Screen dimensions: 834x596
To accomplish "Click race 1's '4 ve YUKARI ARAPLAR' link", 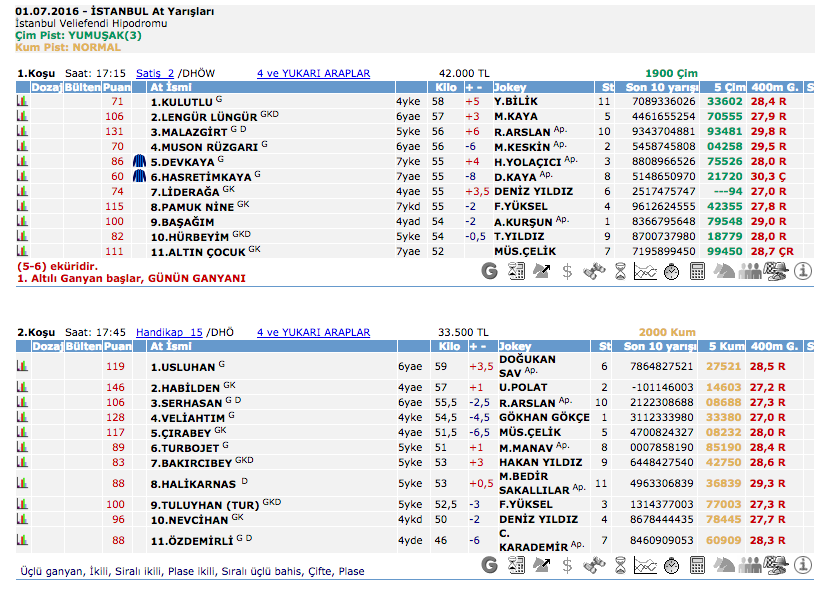I will point(313,73).
